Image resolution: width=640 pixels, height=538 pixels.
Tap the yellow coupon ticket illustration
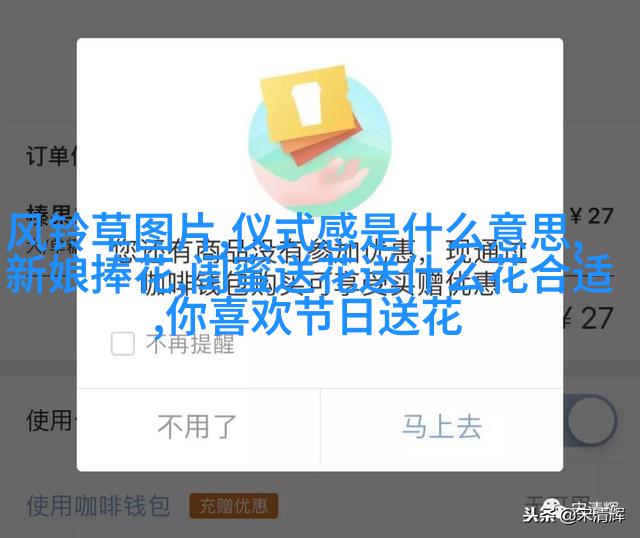pos(308,102)
